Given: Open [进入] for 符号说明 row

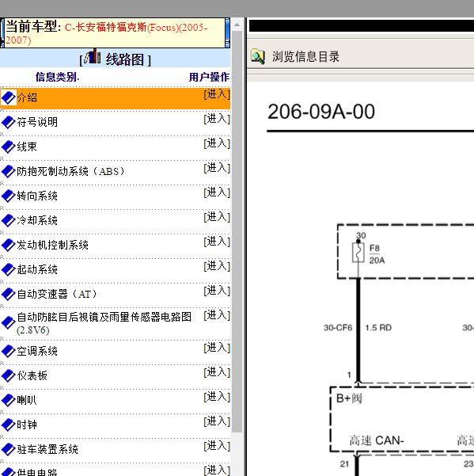Looking at the screenshot, I should [217, 119].
